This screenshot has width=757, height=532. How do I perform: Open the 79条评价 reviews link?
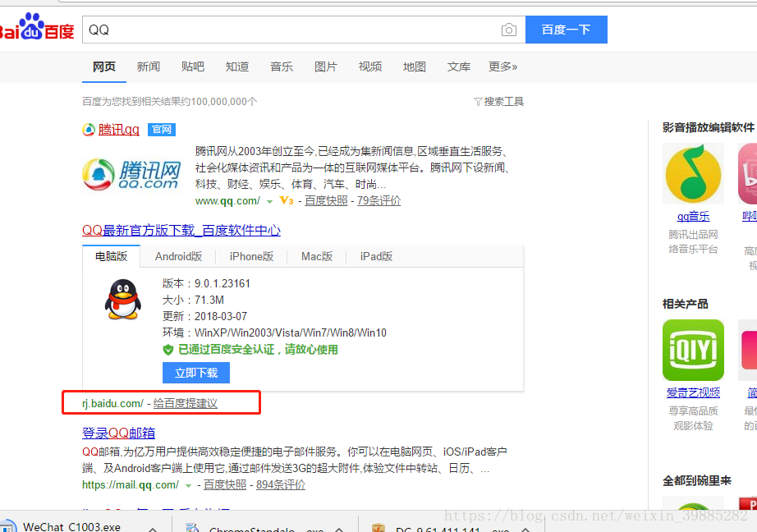378,201
